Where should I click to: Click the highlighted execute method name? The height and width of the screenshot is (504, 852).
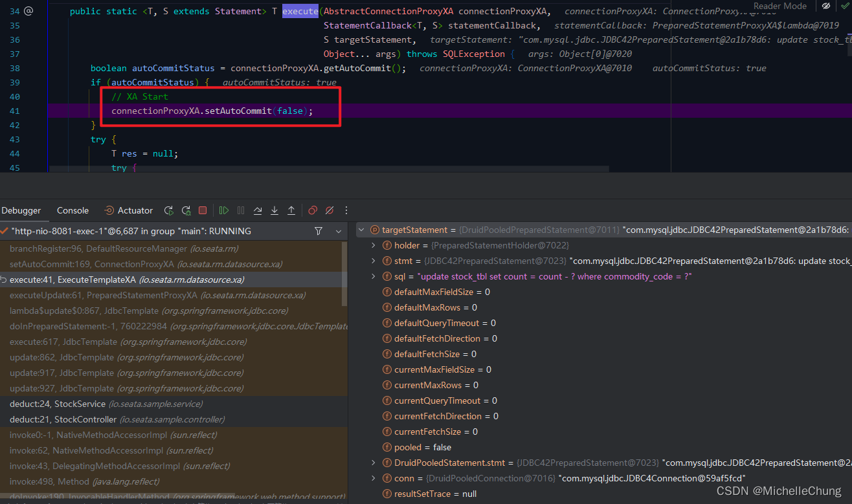(300, 11)
